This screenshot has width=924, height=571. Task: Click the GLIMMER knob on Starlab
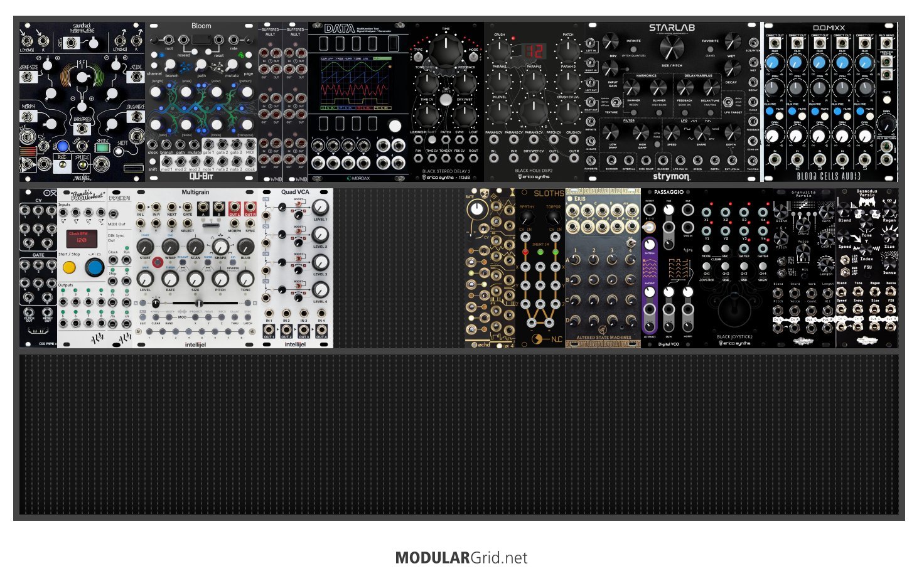pos(659,88)
